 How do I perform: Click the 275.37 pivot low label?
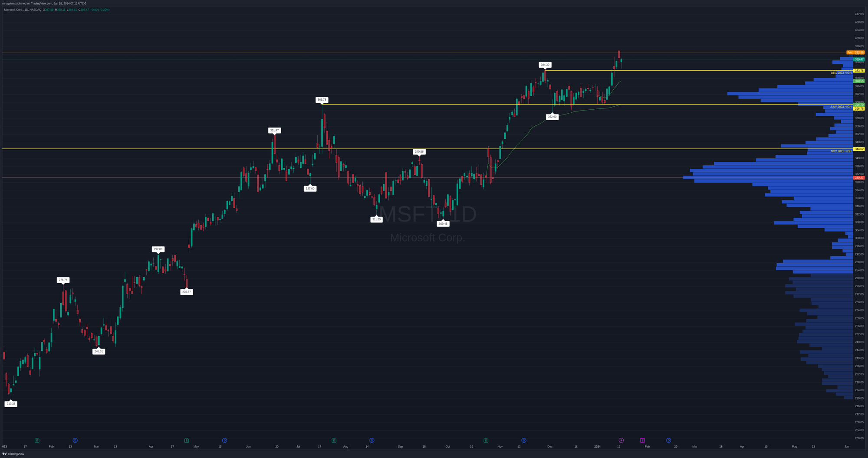[x=187, y=292]
